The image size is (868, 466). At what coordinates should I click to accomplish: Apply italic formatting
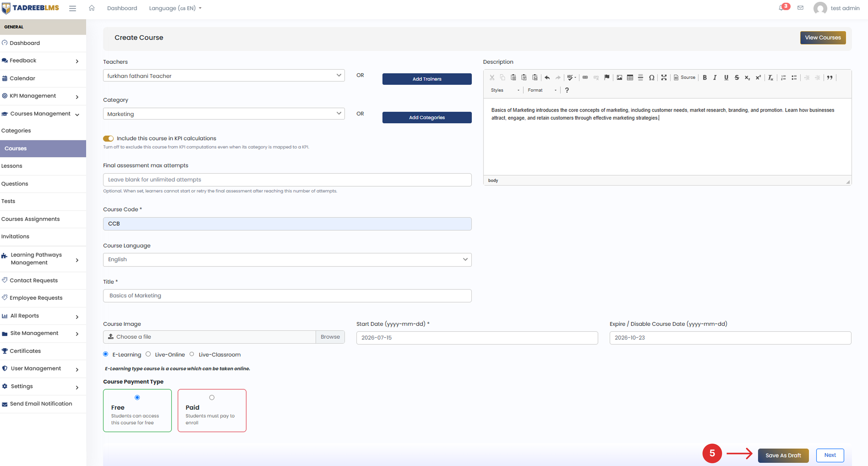tap(715, 78)
